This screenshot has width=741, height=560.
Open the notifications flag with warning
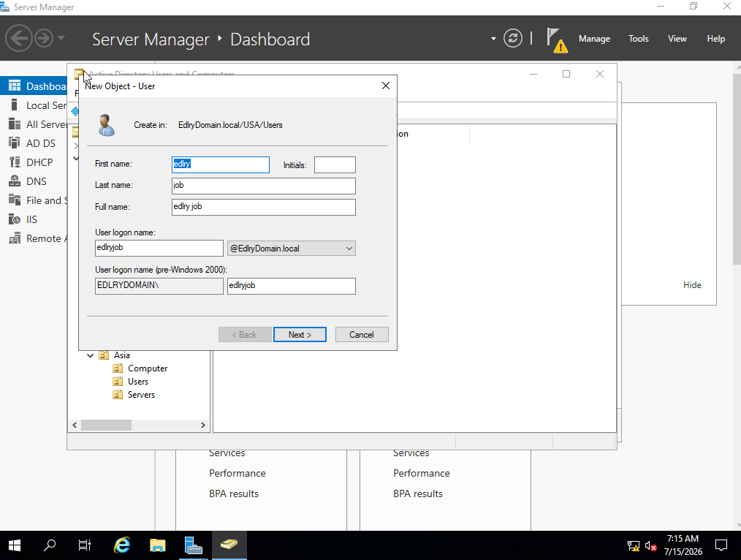(x=557, y=39)
